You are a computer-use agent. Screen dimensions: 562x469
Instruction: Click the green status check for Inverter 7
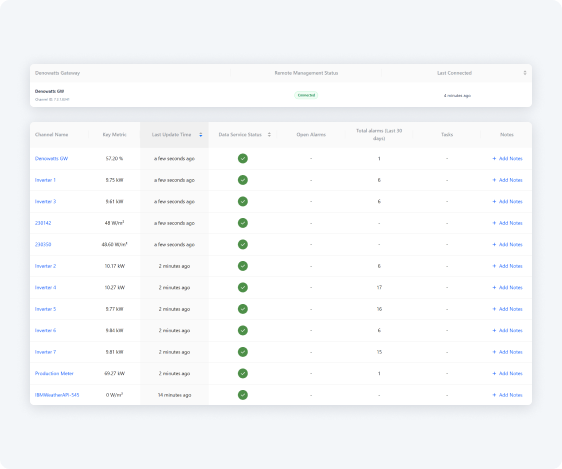point(243,352)
